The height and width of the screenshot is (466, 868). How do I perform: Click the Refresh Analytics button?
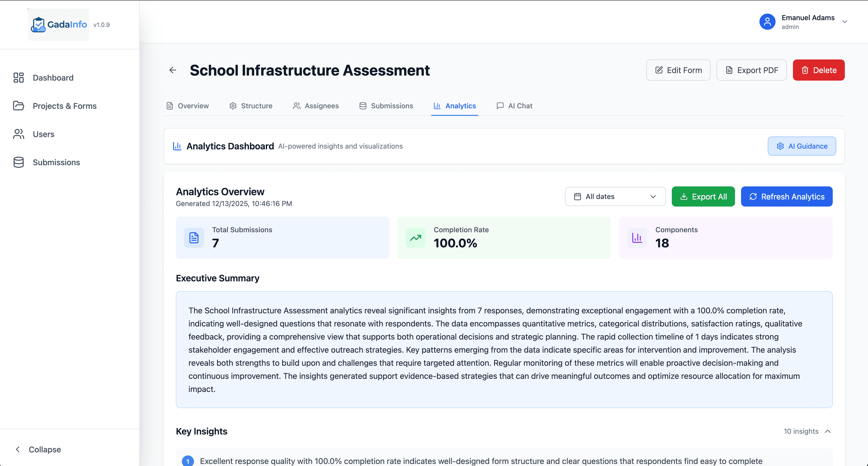786,196
